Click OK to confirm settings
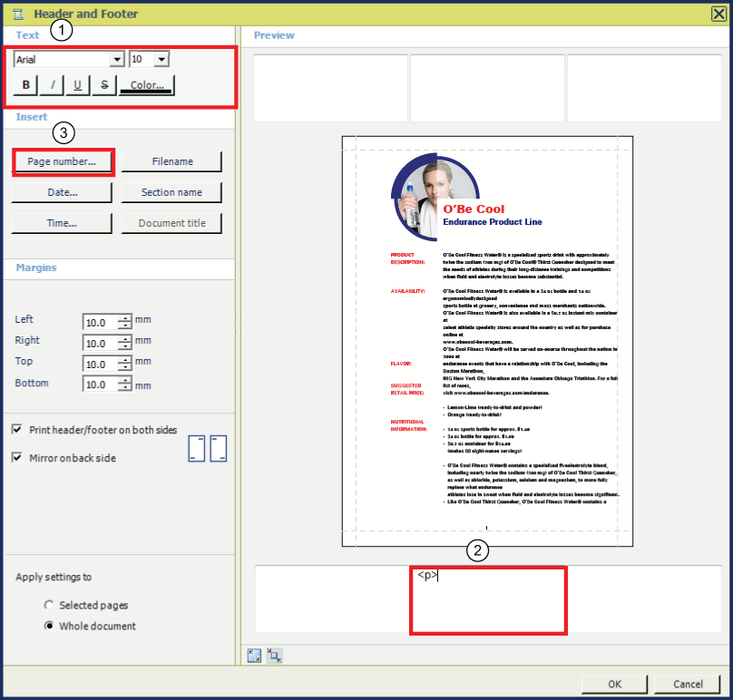 click(614, 684)
